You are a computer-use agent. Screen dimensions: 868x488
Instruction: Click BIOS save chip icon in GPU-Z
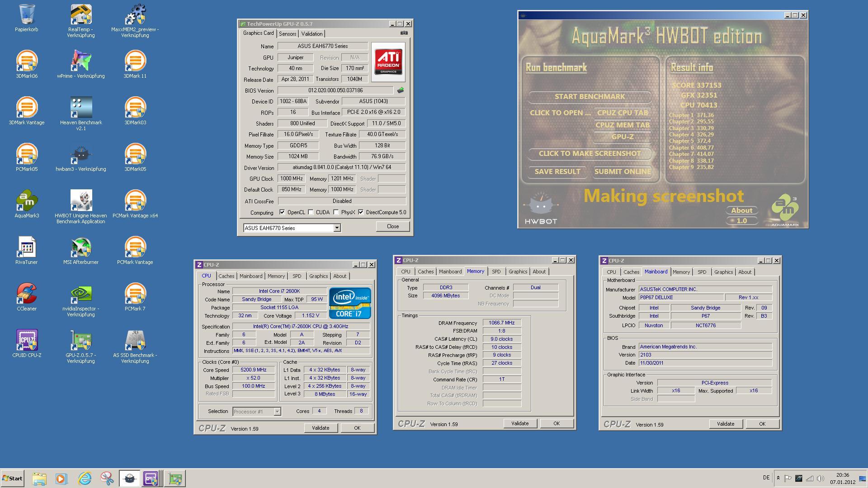point(400,90)
